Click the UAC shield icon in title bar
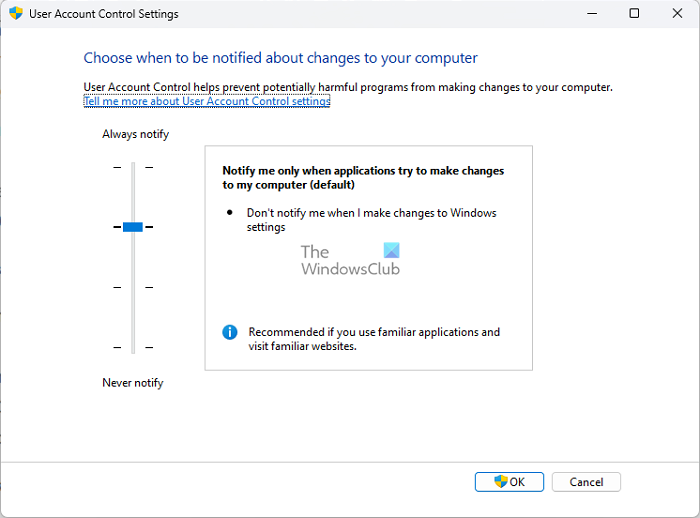This screenshot has height=518, width=700. click(16, 13)
